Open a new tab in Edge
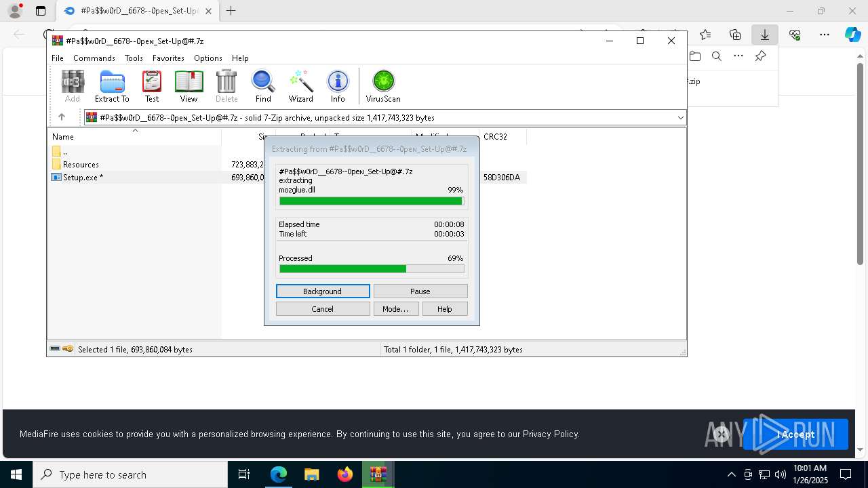 [x=231, y=11]
